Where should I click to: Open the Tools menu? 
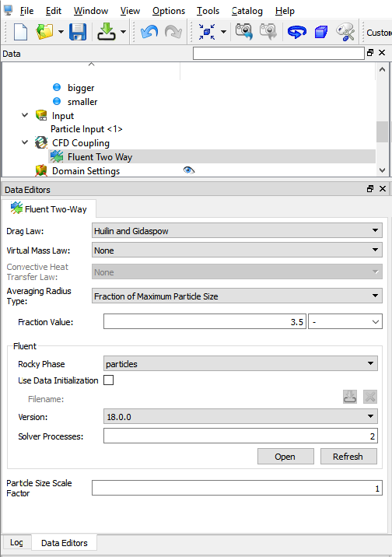click(x=208, y=11)
